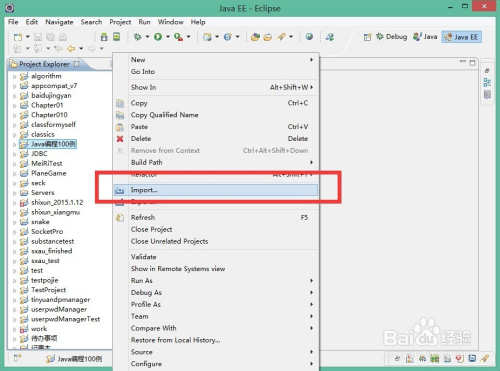
Task: Click the web browser globe icon
Action: (309, 37)
